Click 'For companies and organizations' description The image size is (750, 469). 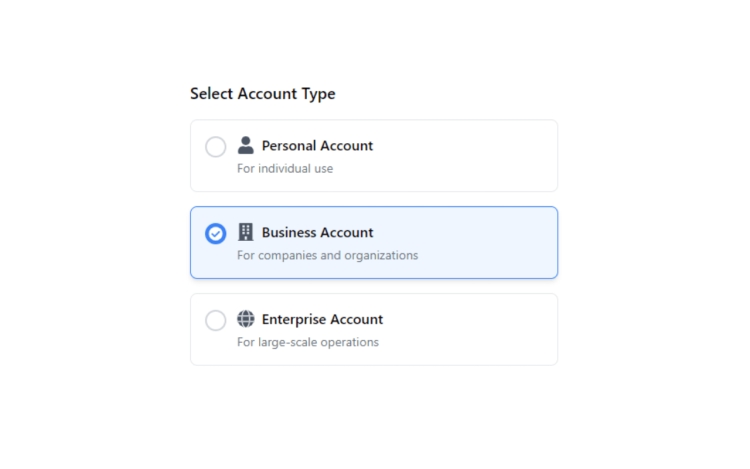coord(327,255)
